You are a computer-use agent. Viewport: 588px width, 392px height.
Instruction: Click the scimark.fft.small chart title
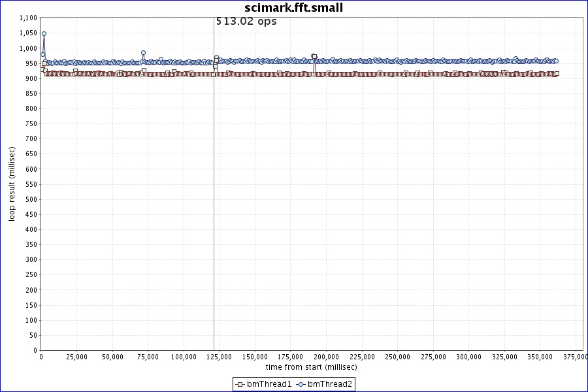point(293,8)
